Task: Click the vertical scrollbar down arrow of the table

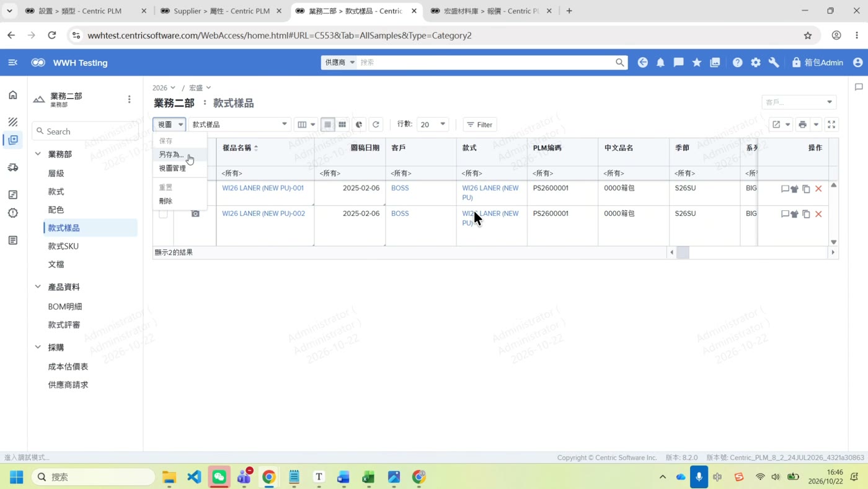Action: [x=834, y=242]
